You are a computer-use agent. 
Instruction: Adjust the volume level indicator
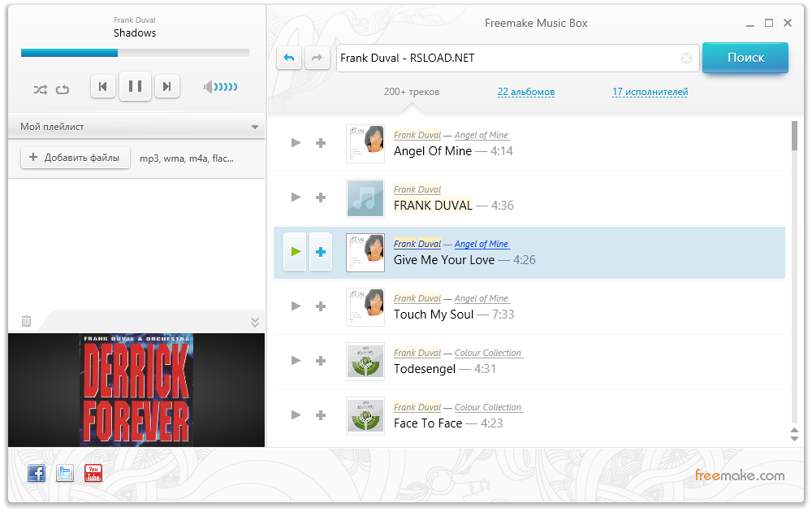[x=221, y=86]
